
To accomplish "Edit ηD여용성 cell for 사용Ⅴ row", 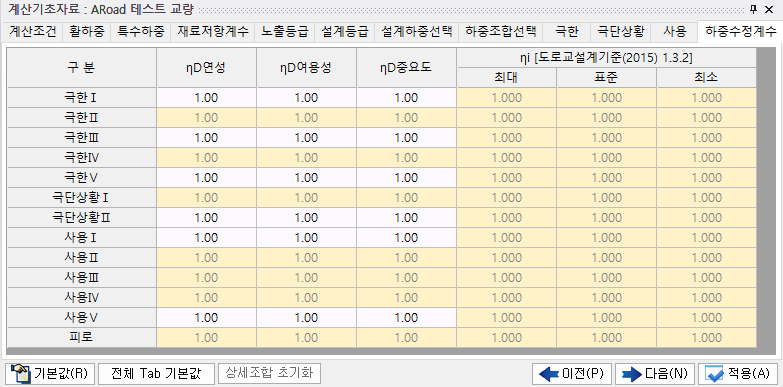I will pos(306,318).
